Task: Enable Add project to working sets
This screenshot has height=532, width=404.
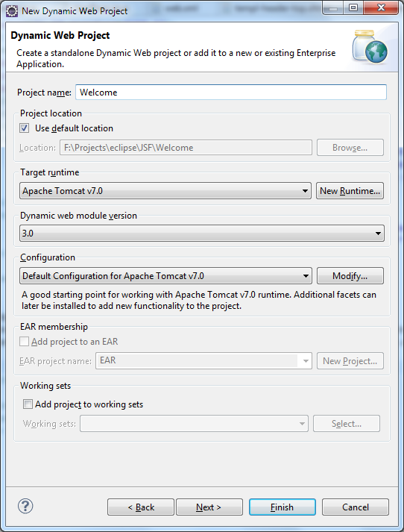Action: 28,404
